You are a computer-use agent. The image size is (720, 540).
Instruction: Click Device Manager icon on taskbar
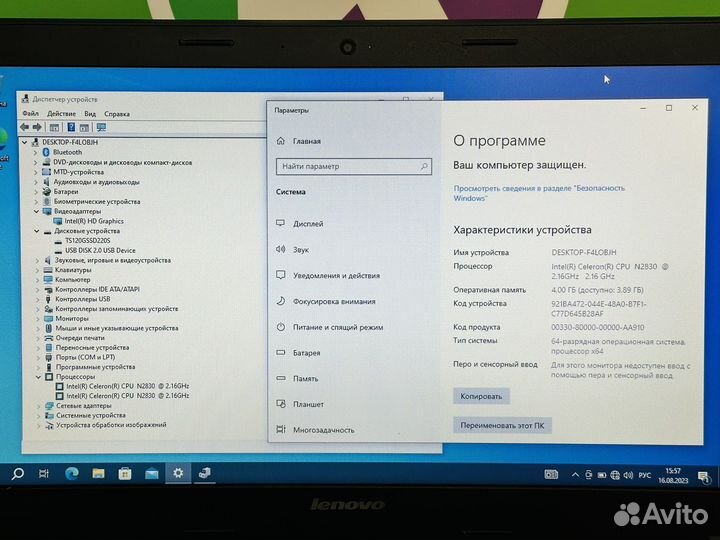(x=204, y=473)
